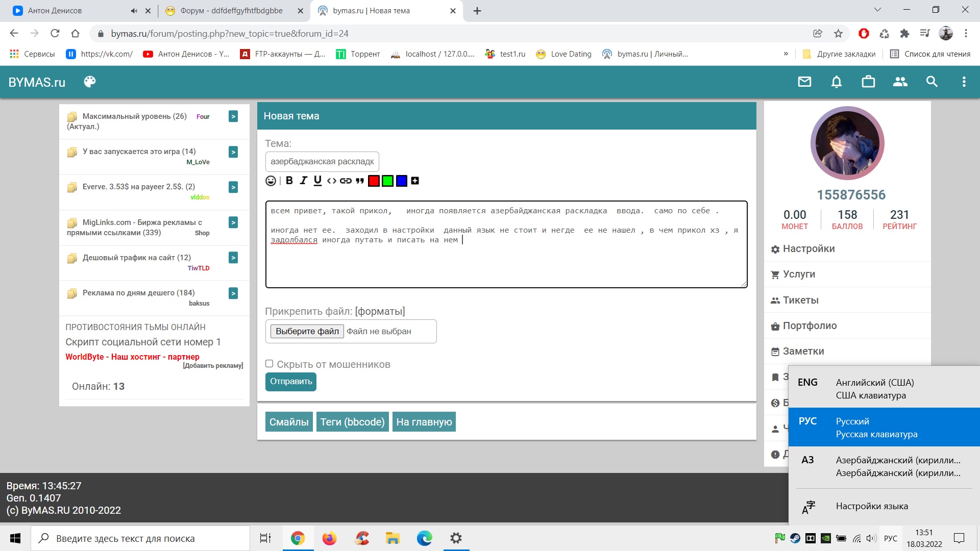
Task: Open 'Настройки' in profile sidebar menu
Action: (808, 248)
